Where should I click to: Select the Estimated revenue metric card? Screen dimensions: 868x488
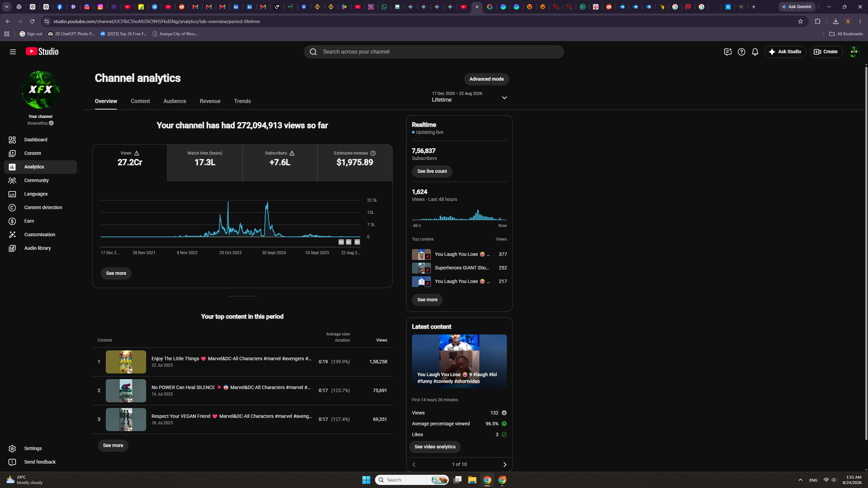[x=355, y=163]
